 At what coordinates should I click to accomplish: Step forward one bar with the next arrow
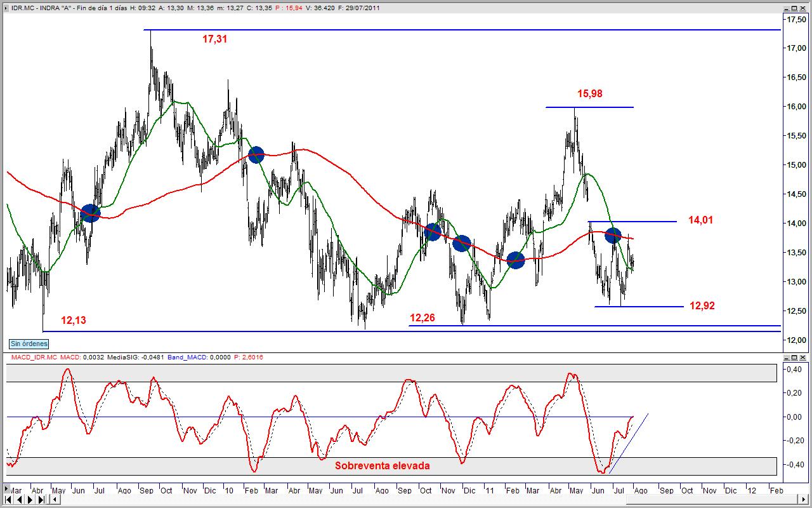tap(30, 499)
